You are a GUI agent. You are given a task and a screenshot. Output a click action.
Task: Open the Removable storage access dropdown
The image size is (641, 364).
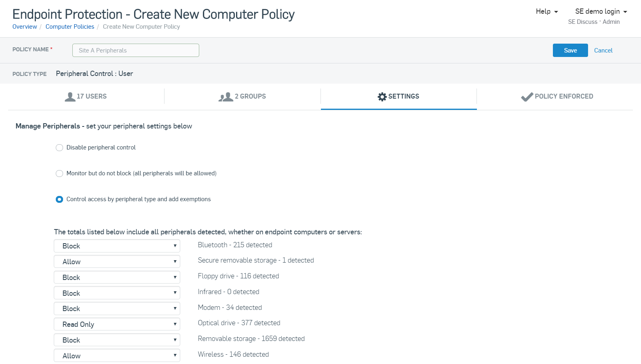[x=117, y=340]
